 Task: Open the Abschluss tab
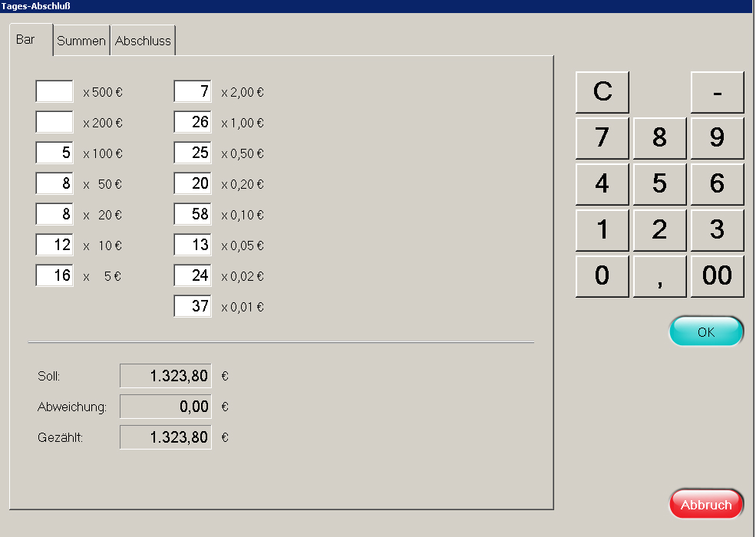click(x=143, y=41)
